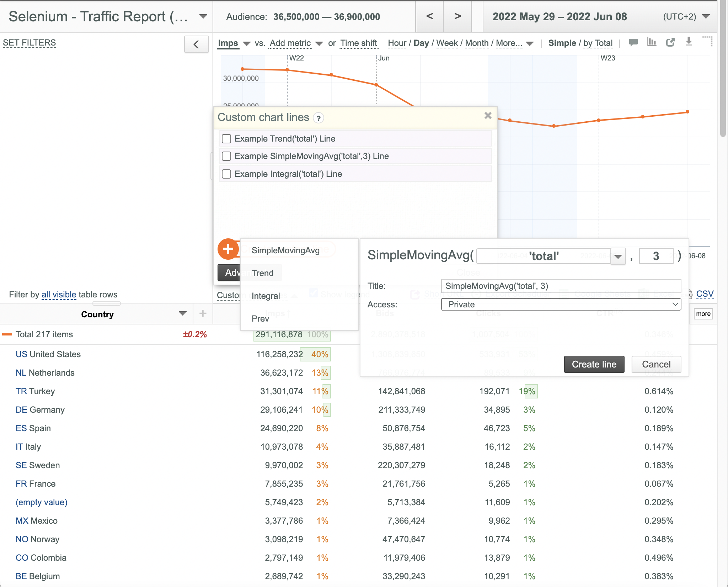Viewport: 728px width, 587px height.
Task: Click the download arrow icon
Action: pyautogui.click(x=689, y=42)
